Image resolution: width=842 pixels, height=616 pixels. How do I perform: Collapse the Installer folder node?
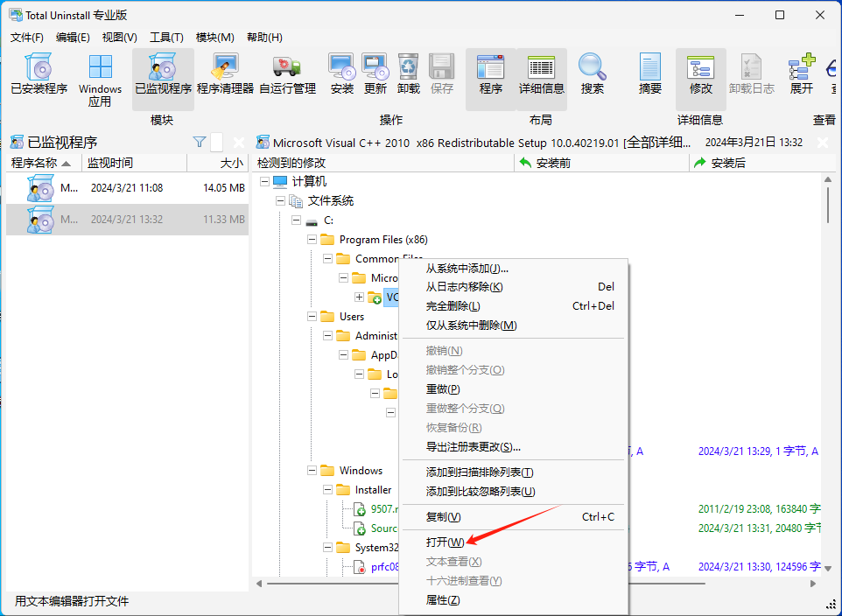(327, 490)
